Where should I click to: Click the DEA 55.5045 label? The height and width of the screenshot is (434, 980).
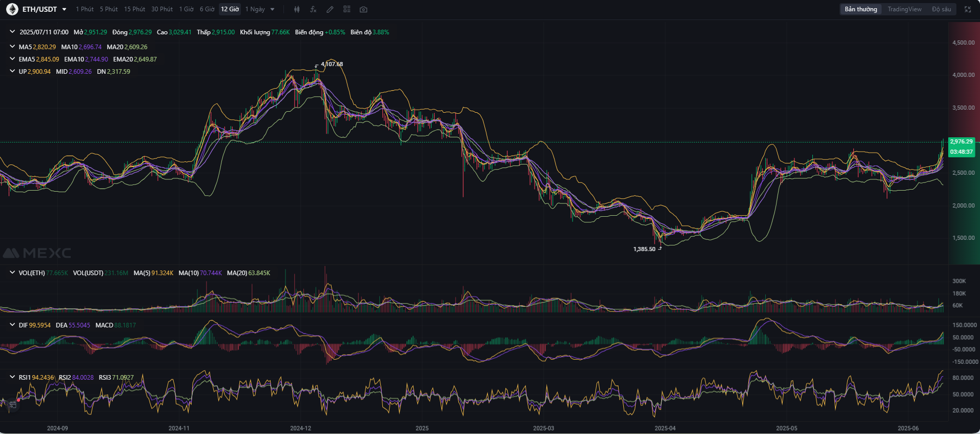pos(73,325)
